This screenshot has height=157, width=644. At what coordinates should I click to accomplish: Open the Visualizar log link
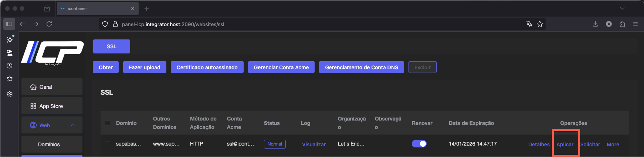tap(314, 144)
